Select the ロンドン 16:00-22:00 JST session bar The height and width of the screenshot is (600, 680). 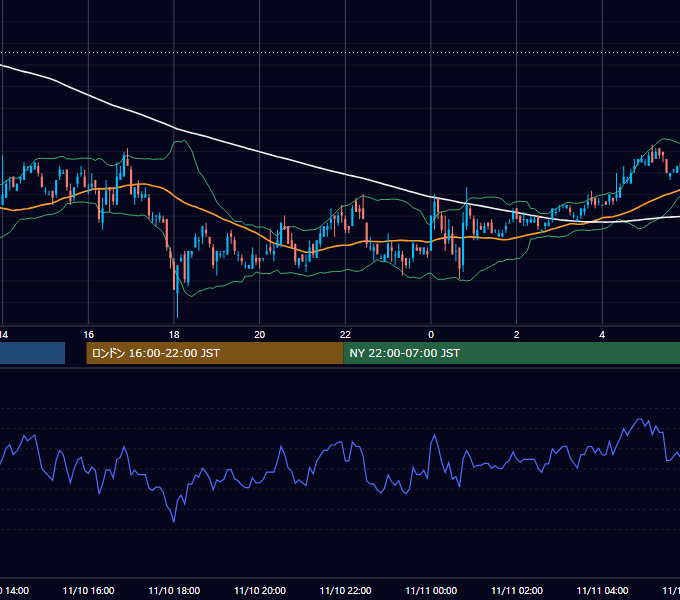[215, 353]
